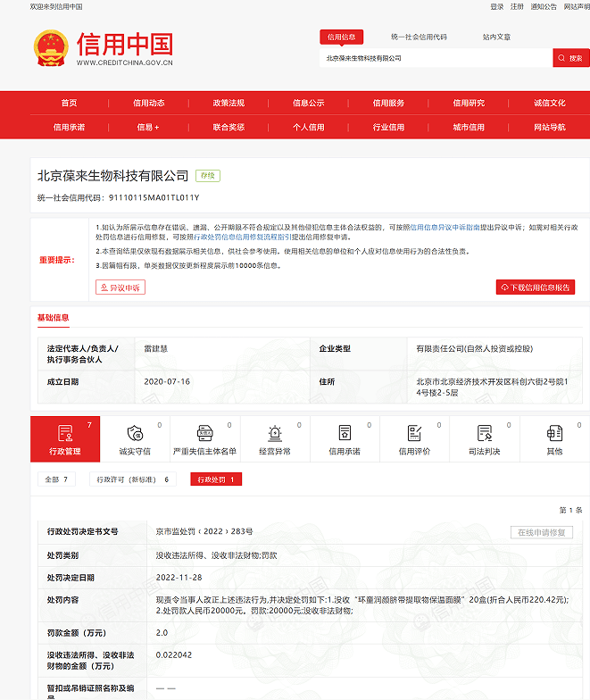The width and height of the screenshot is (590, 700).
Task: Open 信息公示 navigation item
Action: point(309,104)
